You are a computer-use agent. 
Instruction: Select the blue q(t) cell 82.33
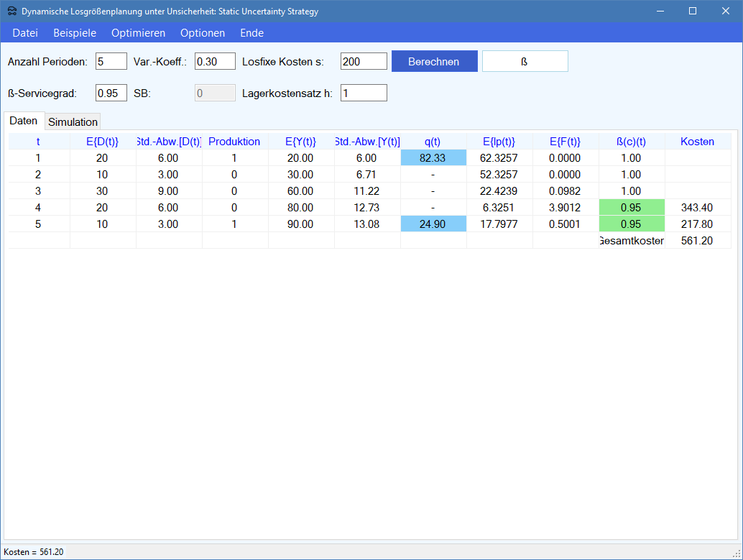[x=433, y=158]
